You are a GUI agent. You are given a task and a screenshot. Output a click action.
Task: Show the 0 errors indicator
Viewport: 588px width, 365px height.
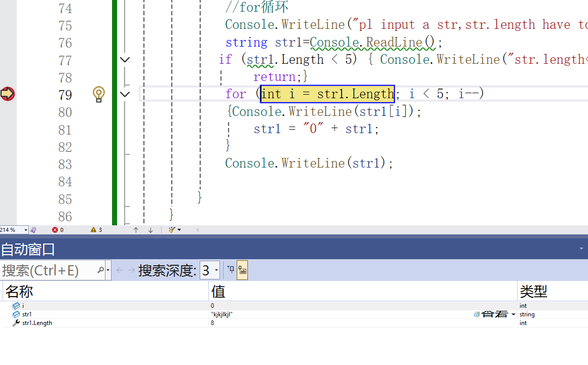(x=58, y=230)
